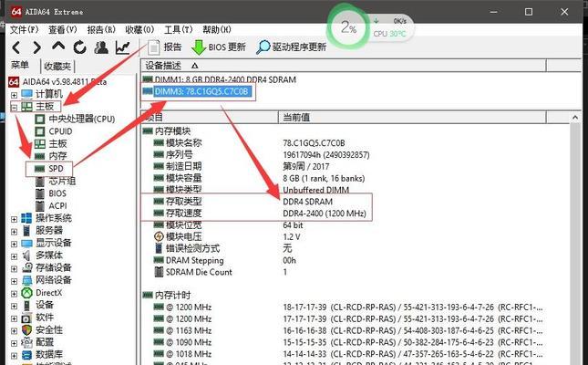588x365 pixels.
Task: Click the 模块电压 lightning icon
Action: [x=159, y=236]
